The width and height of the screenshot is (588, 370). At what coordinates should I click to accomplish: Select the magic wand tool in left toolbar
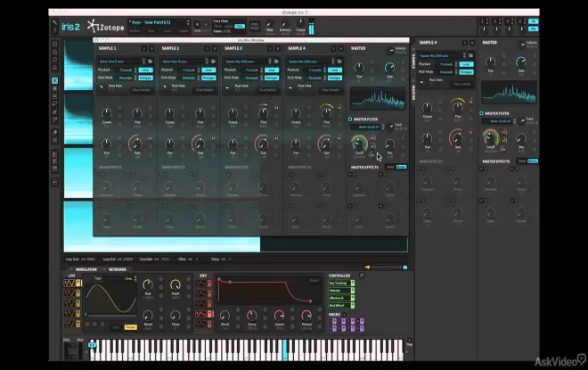[x=54, y=120]
